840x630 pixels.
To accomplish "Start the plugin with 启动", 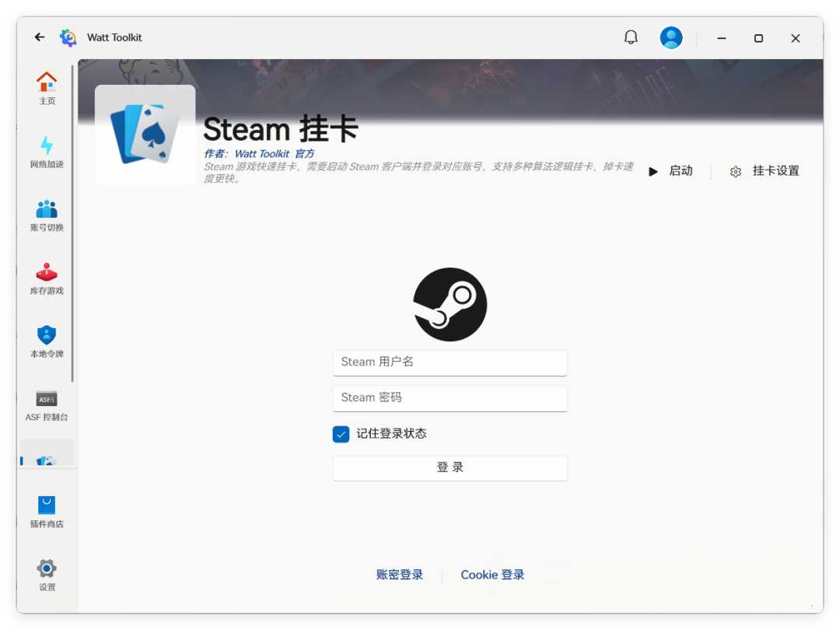I will 670,171.
